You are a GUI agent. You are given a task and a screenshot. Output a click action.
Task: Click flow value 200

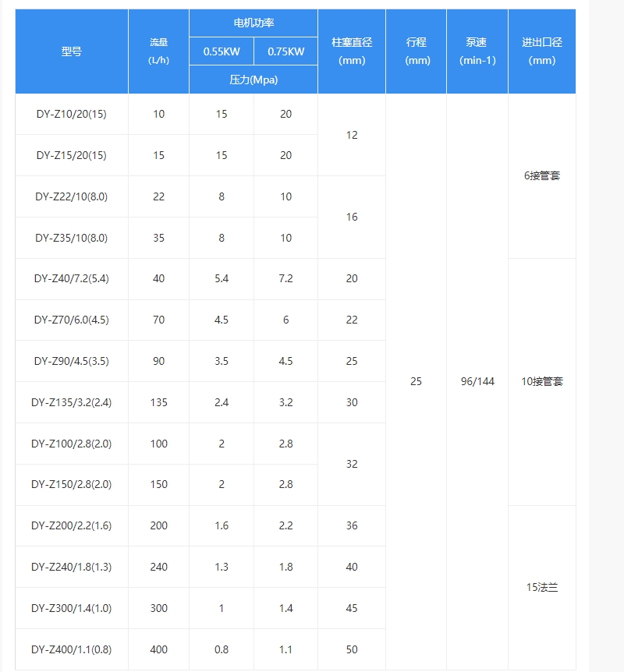pos(158,525)
